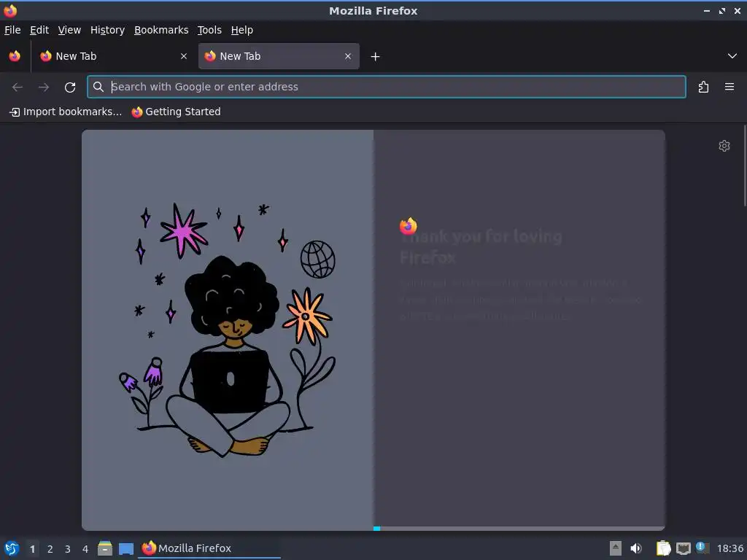747x560 pixels.
Task: Click the blue show desktop taskbar icon
Action: coord(126,548)
